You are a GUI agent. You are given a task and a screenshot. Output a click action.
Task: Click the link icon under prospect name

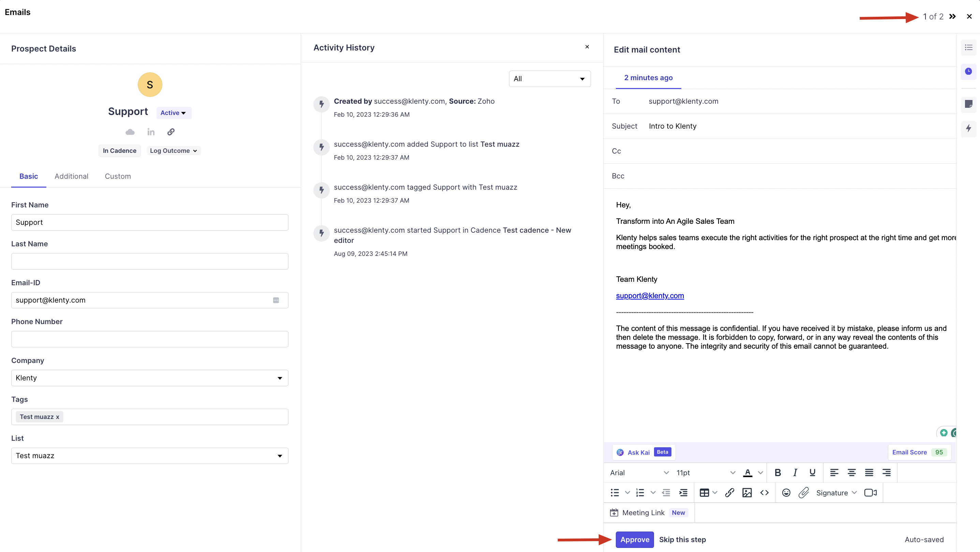(x=171, y=132)
